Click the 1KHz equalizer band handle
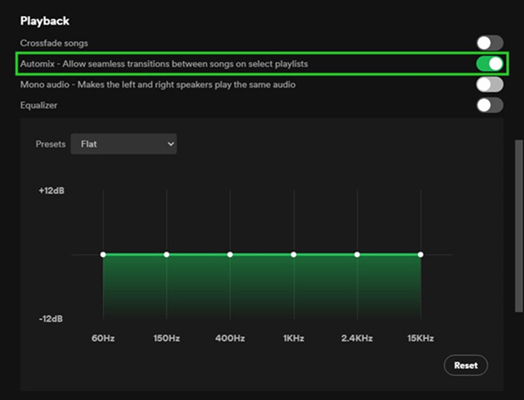The width and height of the screenshot is (524, 400). click(293, 255)
